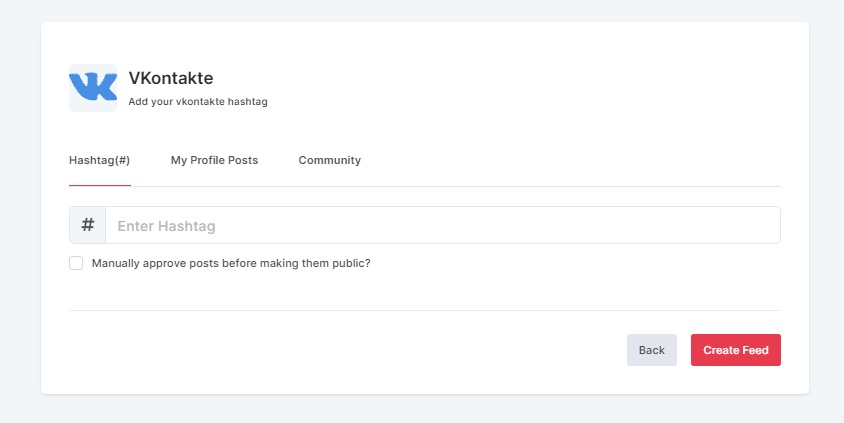Click the # symbol prefix box
Screen dimensions: 844x423
[88, 225]
